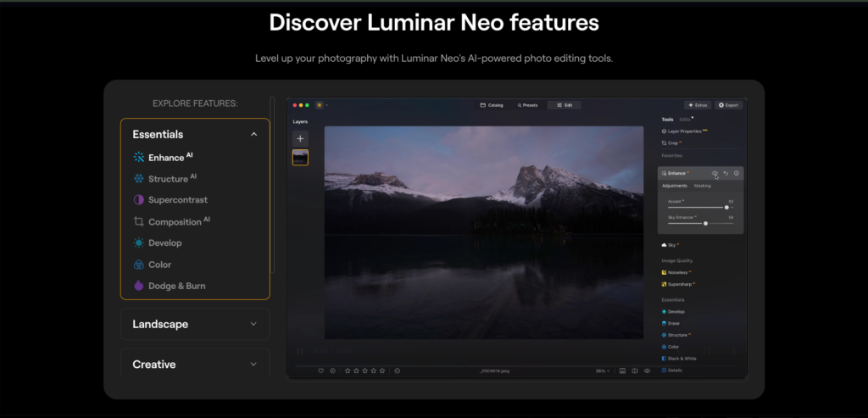This screenshot has width=868, height=418.
Task: Click the color label circle after the stars
Action: click(x=398, y=371)
